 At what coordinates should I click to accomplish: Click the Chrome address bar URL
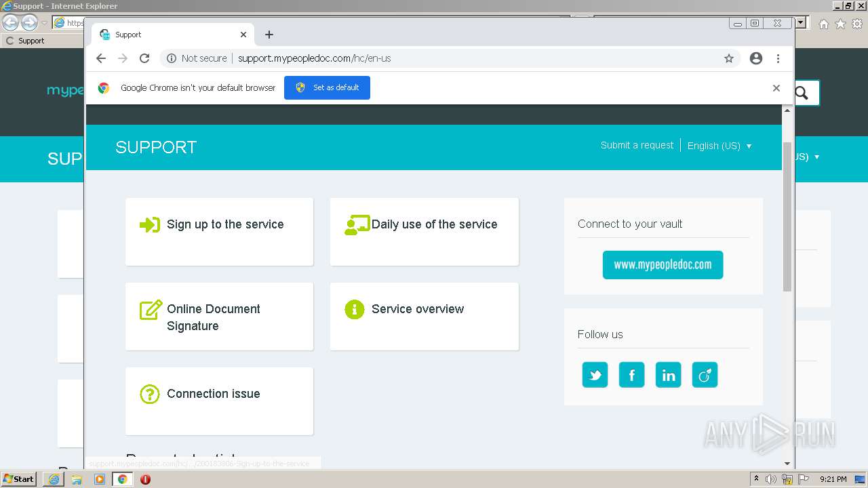click(x=314, y=58)
